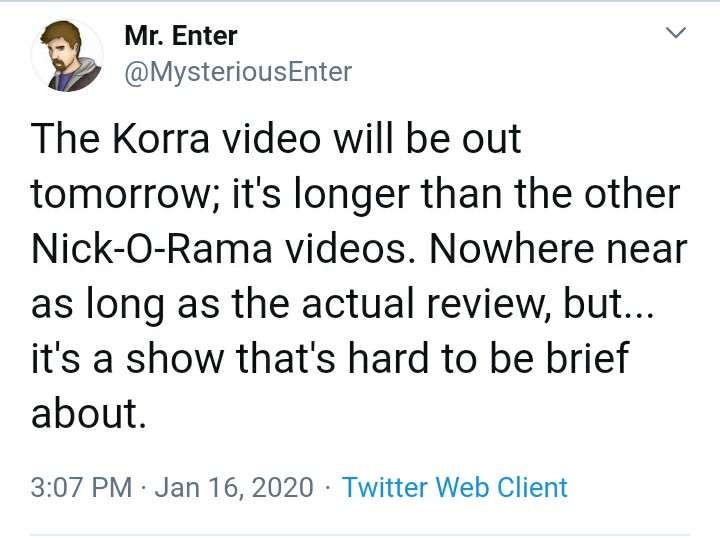Open the Twitter Web Client source link
This screenshot has width=720, height=538.
pos(454,487)
